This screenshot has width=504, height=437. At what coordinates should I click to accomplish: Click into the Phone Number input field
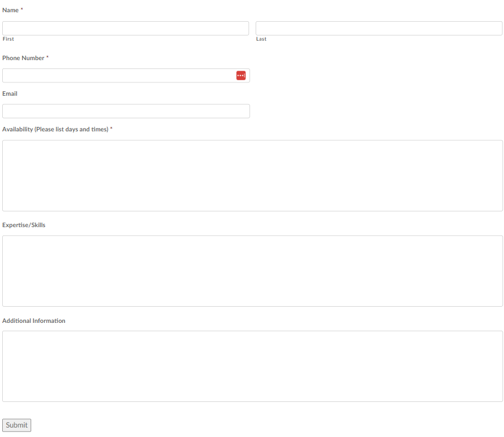(126, 76)
